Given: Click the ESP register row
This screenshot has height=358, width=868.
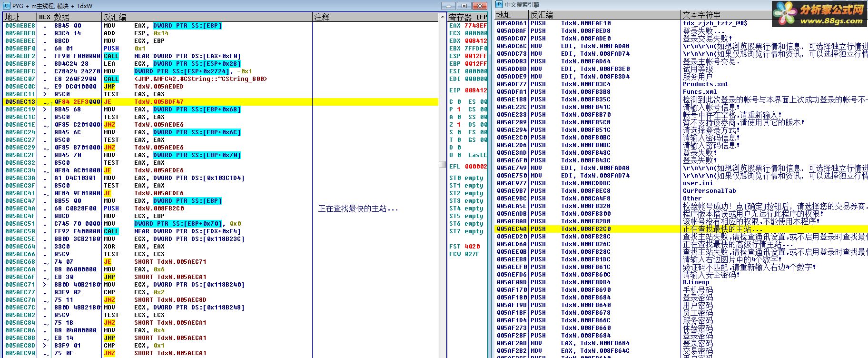Looking at the screenshot, I should (x=468, y=56).
